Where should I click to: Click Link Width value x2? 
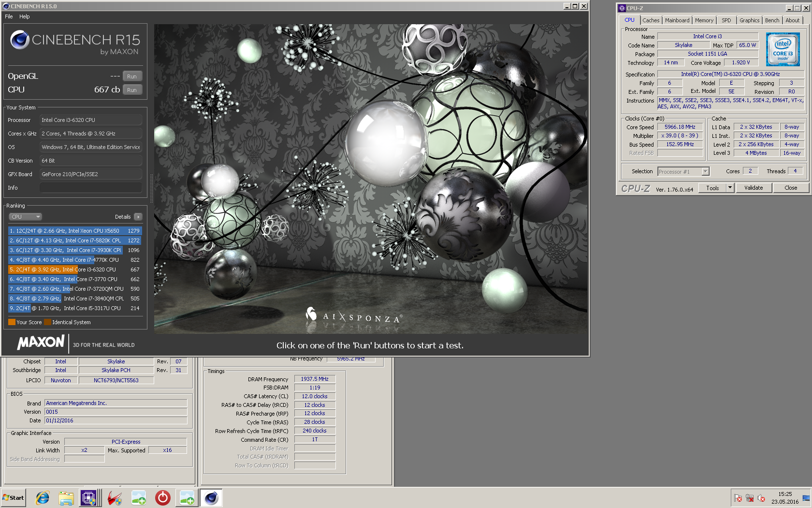pos(84,450)
